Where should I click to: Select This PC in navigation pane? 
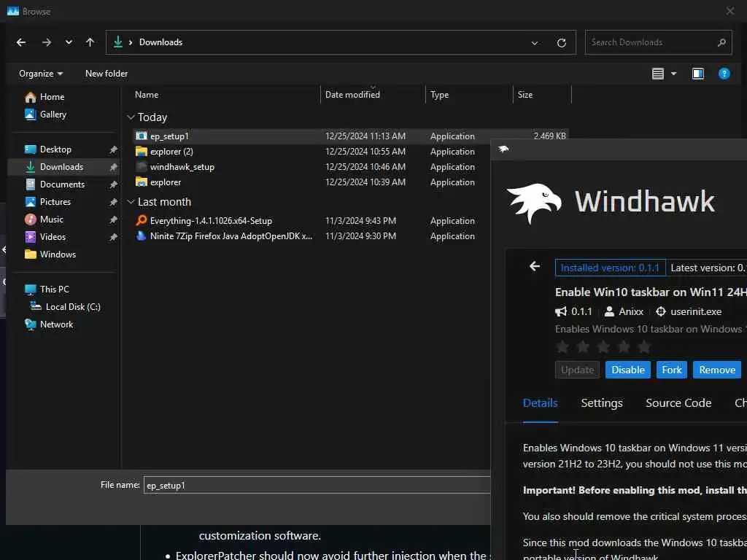[x=54, y=289]
